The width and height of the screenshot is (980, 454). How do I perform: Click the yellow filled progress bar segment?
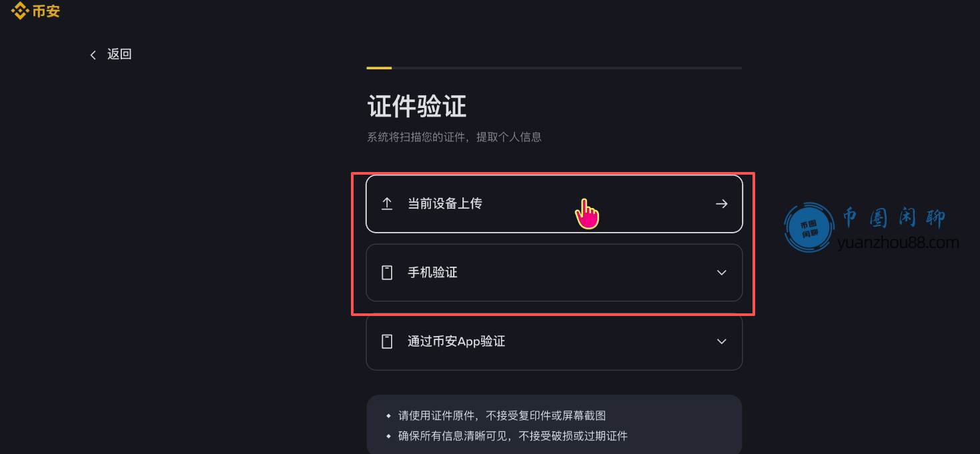379,68
